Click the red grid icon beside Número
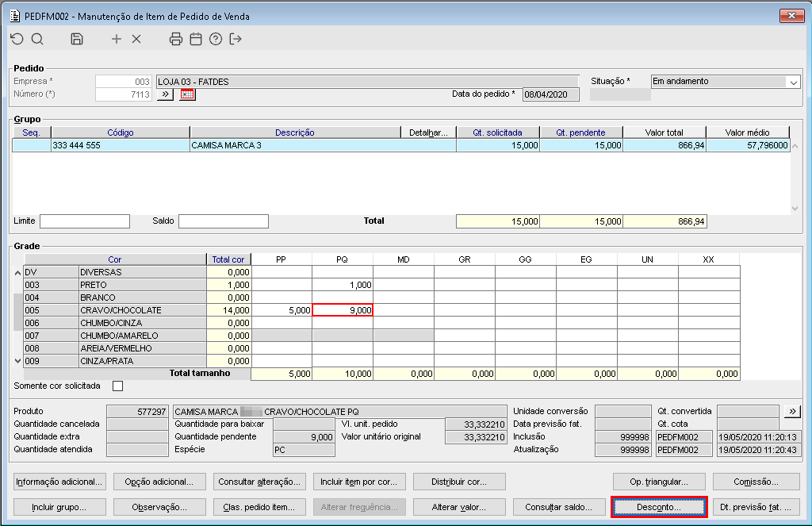 [187, 94]
